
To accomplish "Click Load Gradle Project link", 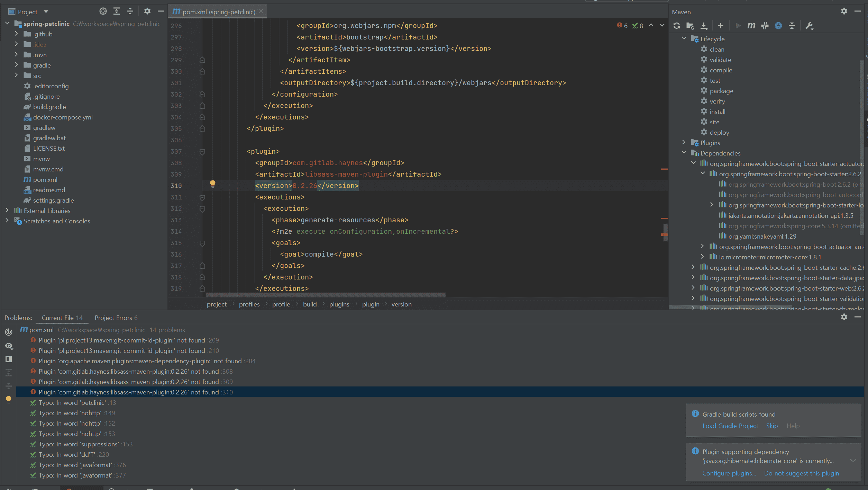I will click(x=730, y=426).
